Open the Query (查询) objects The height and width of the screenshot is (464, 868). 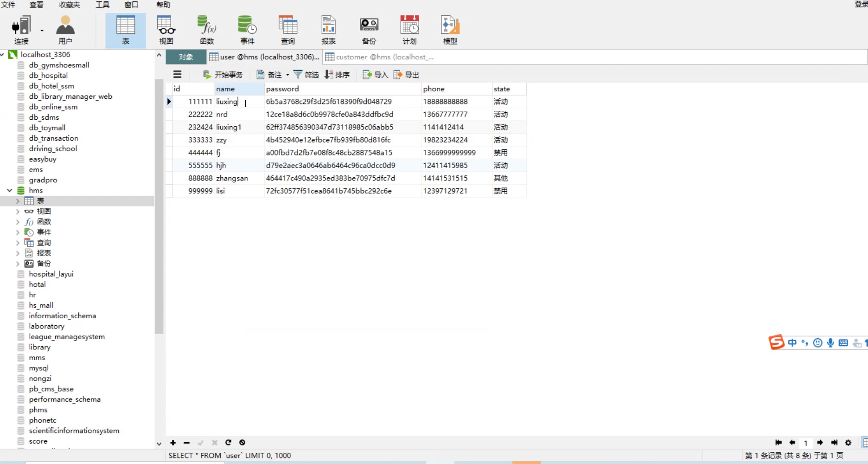click(288, 30)
